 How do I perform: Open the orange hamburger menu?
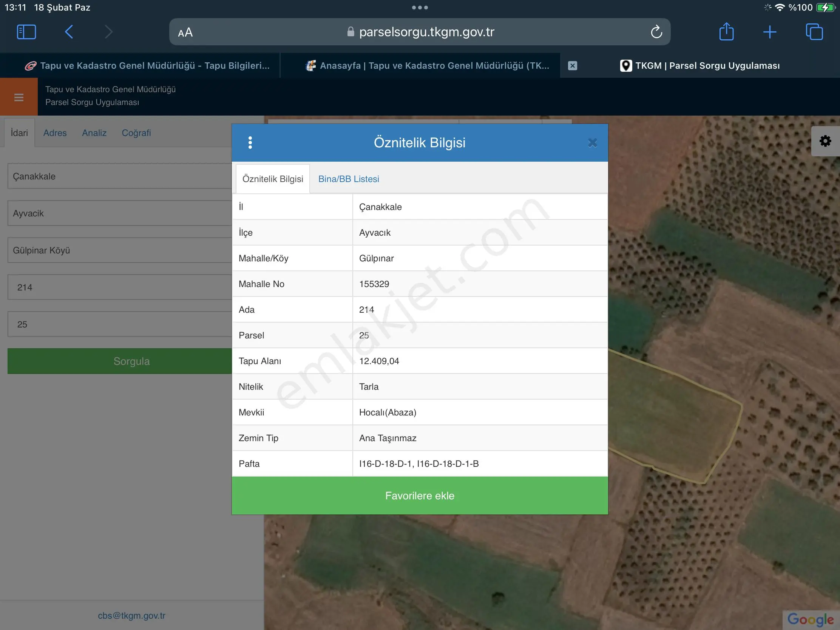click(x=19, y=97)
